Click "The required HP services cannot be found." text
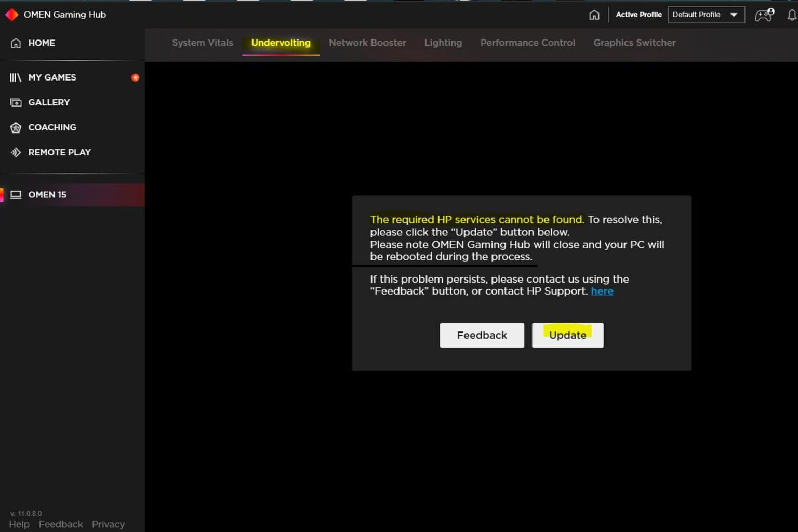The height and width of the screenshot is (532, 798). point(477,219)
